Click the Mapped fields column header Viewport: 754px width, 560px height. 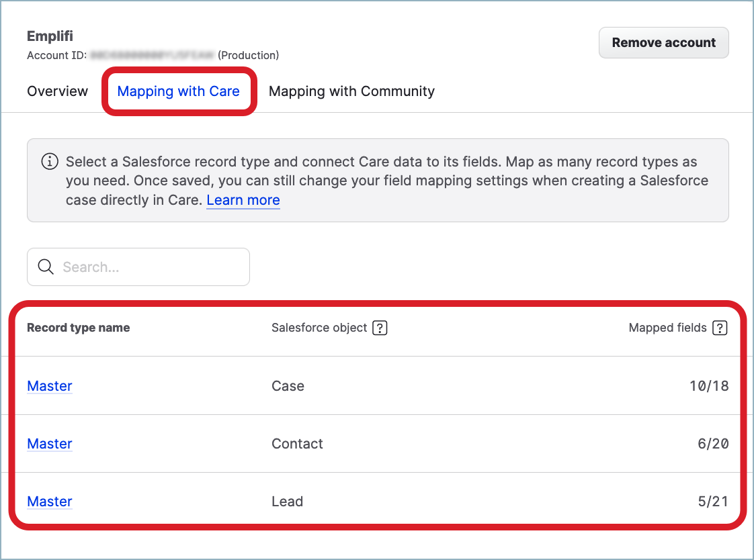point(667,328)
